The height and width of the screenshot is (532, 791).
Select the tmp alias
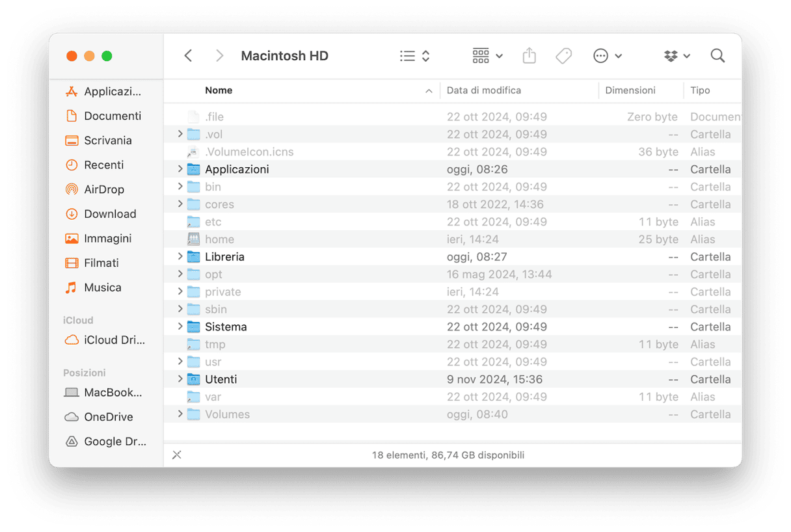pyautogui.click(x=215, y=345)
